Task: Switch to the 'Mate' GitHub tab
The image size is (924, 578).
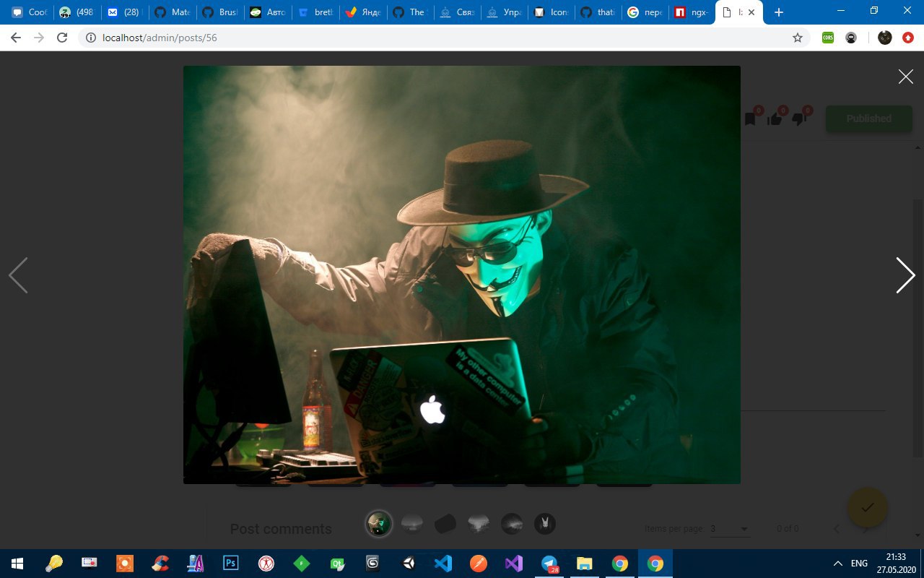Action: (172, 12)
